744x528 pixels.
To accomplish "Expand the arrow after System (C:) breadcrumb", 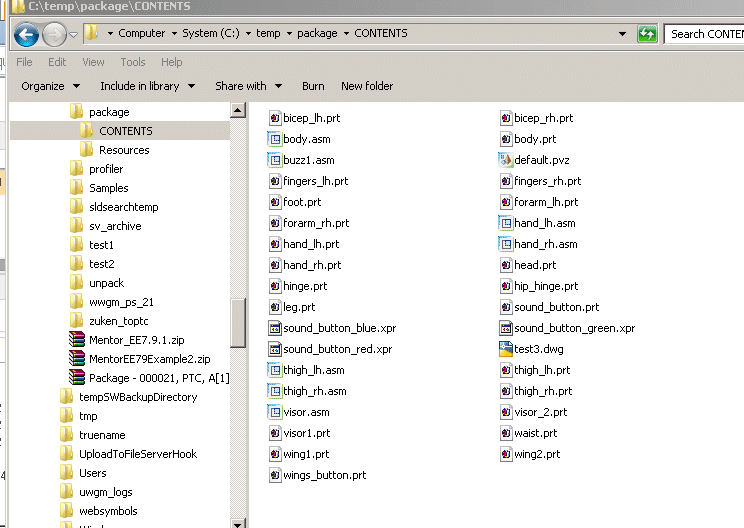I will point(248,33).
